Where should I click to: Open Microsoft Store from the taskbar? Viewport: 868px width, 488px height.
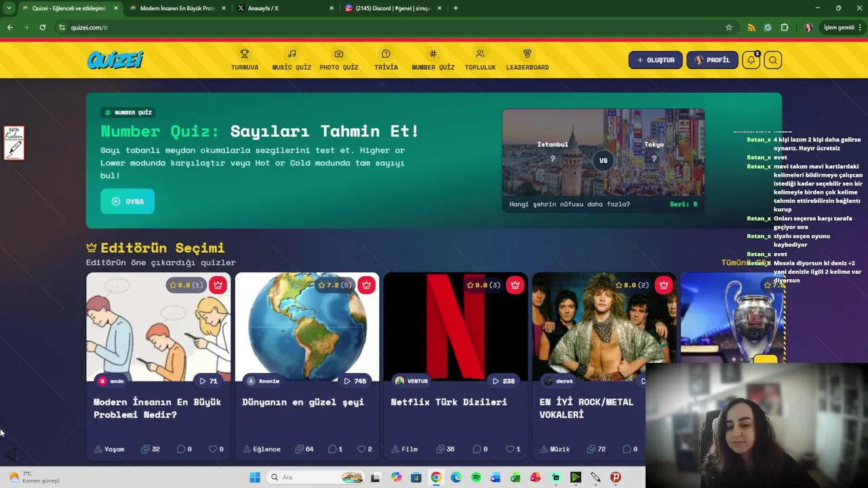click(x=416, y=477)
